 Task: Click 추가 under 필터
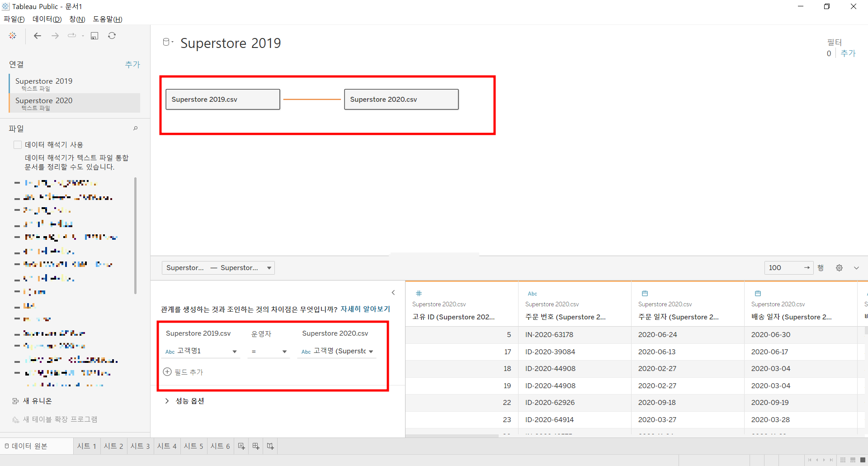(x=848, y=53)
